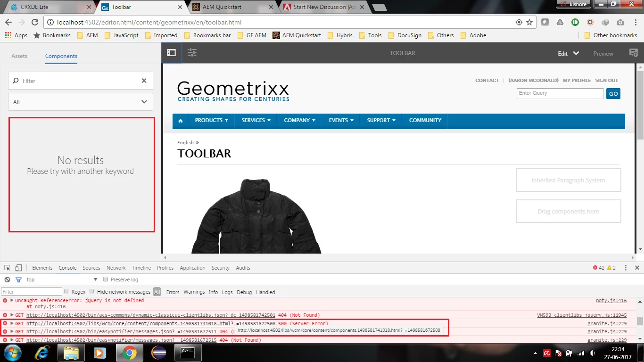Open Network tab in DevTools
644x362 pixels.
point(116,268)
